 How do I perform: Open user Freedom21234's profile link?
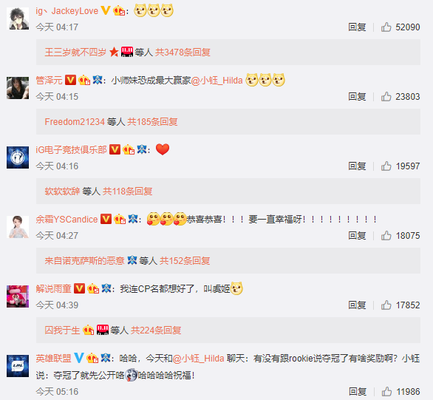click(x=75, y=122)
